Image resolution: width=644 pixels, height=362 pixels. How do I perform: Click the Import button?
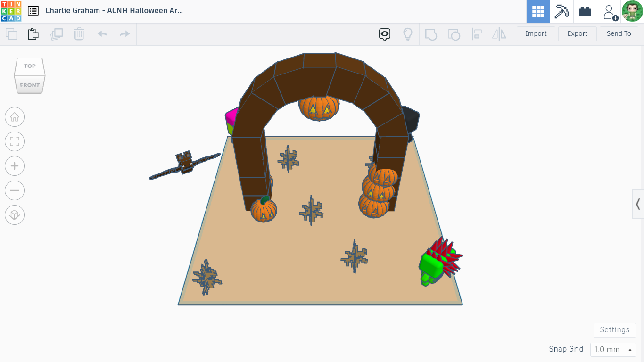536,33
